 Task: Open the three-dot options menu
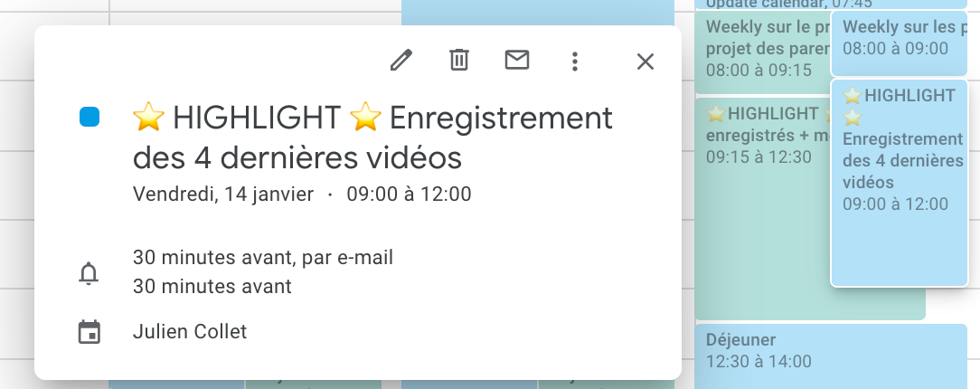tap(574, 61)
